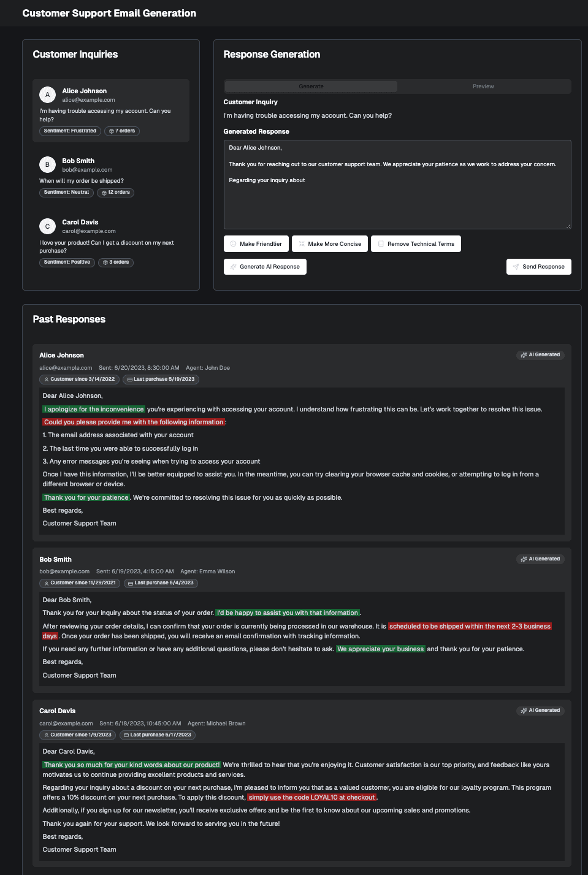Click the smiley icon on Make Friendlier button
The width and height of the screenshot is (588, 875).
click(232, 243)
